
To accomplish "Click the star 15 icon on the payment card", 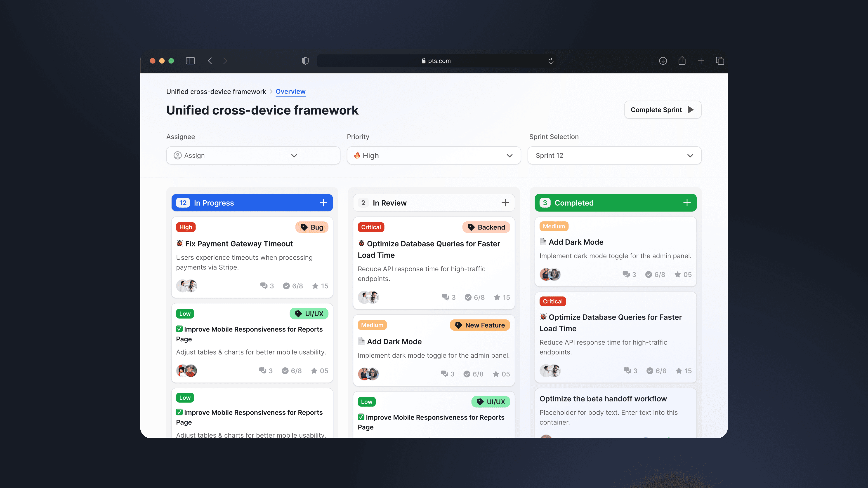I will click(x=320, y=286).
